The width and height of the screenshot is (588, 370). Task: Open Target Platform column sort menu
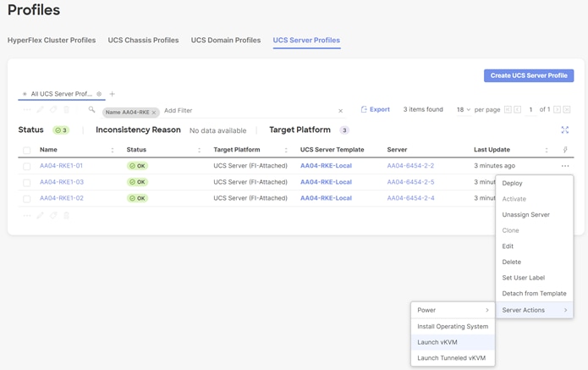[286, 150]
